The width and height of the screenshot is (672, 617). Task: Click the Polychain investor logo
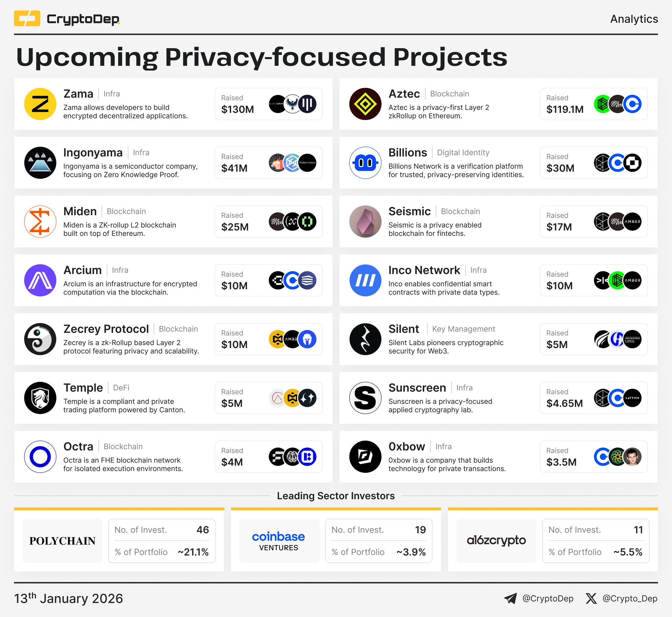pos(62,541)
